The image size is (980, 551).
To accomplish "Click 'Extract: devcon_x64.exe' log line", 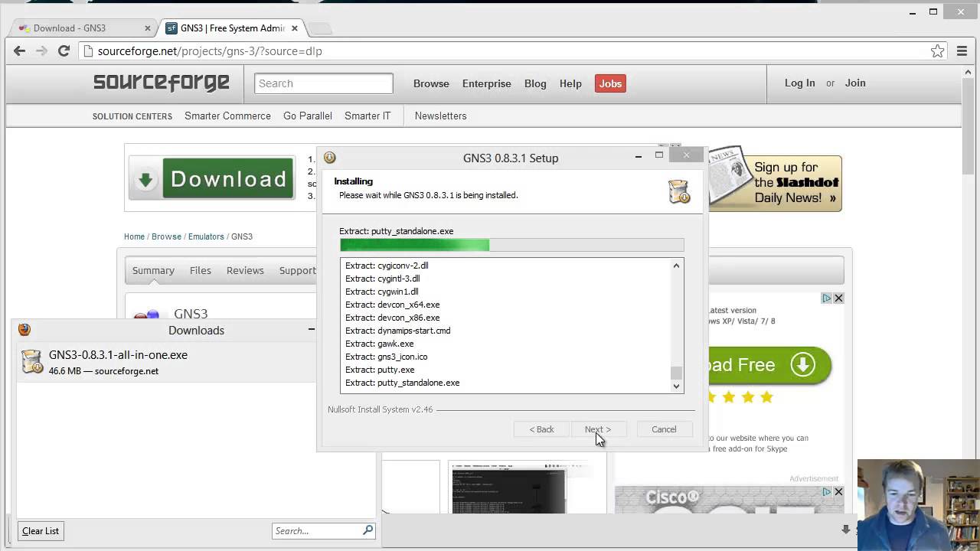I will pos(392,305).
